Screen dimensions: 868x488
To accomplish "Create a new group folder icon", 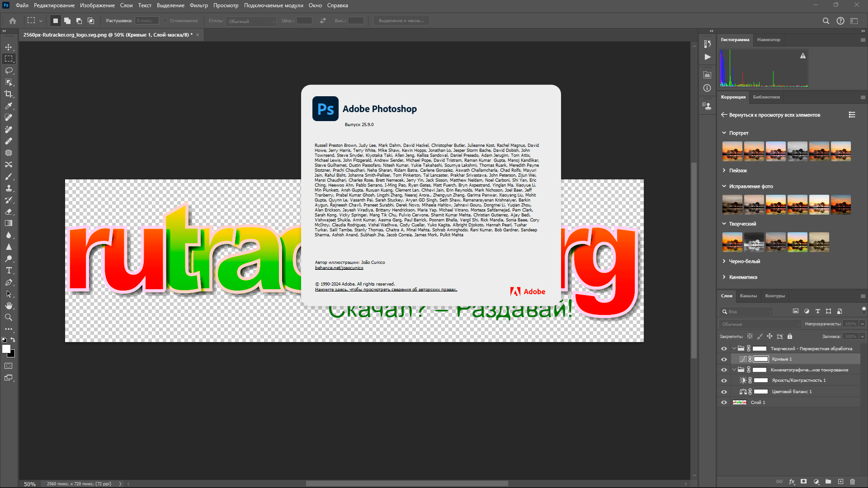I will (828, 482).
